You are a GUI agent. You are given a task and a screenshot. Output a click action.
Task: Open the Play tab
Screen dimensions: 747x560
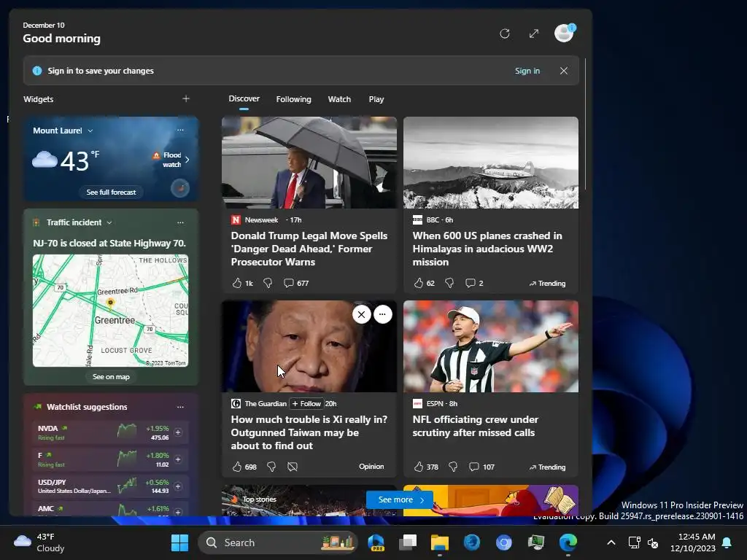[x=376, y=99]
